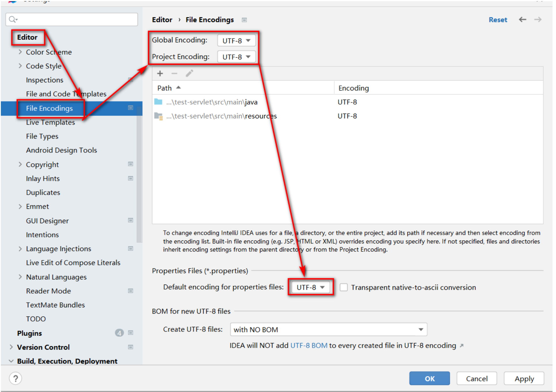Expand the Emmet tree node
The width and height of the screenshot is (556, 392).
[x=20, y=207]
